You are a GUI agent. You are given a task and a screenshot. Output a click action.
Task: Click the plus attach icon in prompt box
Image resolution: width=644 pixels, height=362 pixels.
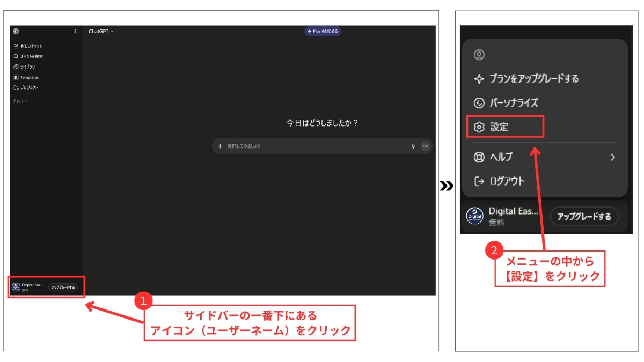pyautogui.click(x=219, y=146)
